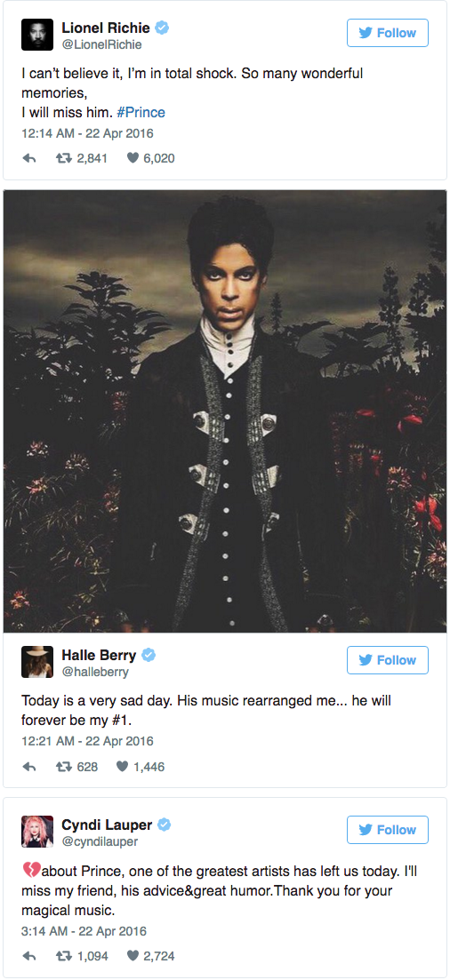
Task: Follow Halle Berry
Action: pos(388,660)
